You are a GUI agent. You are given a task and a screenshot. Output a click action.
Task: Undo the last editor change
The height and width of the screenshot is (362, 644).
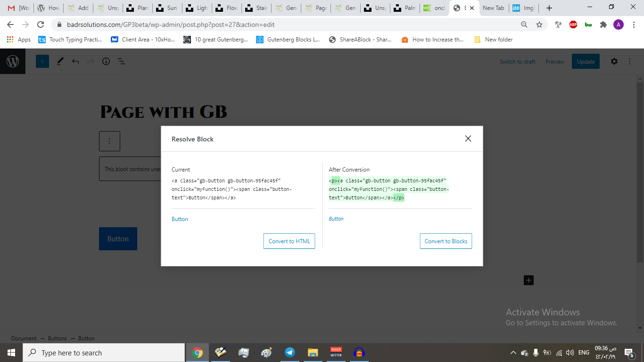(75, 61)
